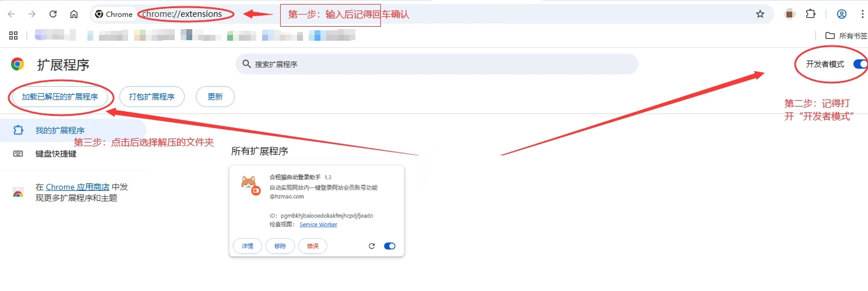Click the 加载已解压的扩展程序 button
This screenshot has width=868, height=291.
59,97
